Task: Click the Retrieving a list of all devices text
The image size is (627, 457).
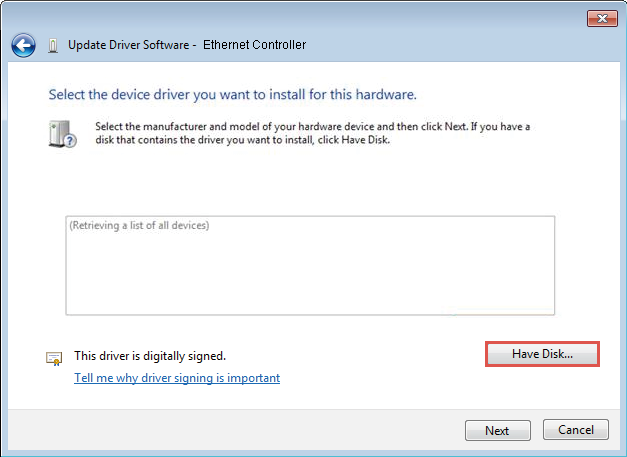Action: tap(139, 226)
